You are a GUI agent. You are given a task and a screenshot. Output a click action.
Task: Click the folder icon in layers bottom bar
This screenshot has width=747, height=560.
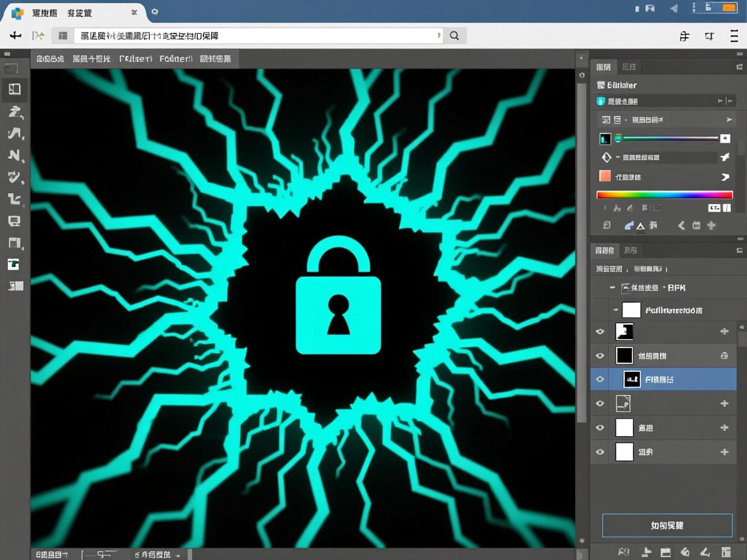coord(665,552)
